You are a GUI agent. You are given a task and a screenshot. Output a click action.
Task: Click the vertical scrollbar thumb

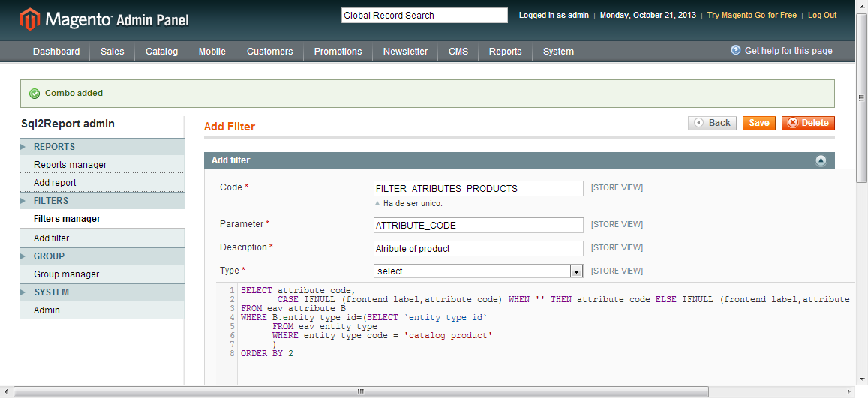tap(862, 97)
